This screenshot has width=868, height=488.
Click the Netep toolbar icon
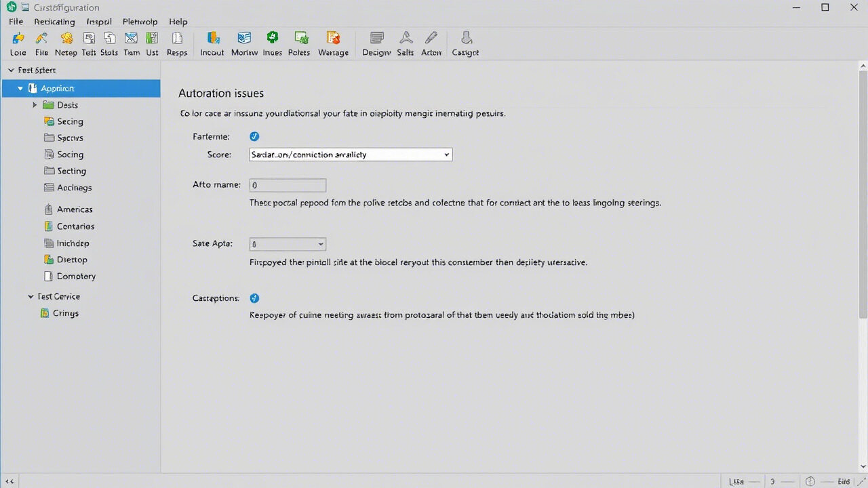click(66, 39)
